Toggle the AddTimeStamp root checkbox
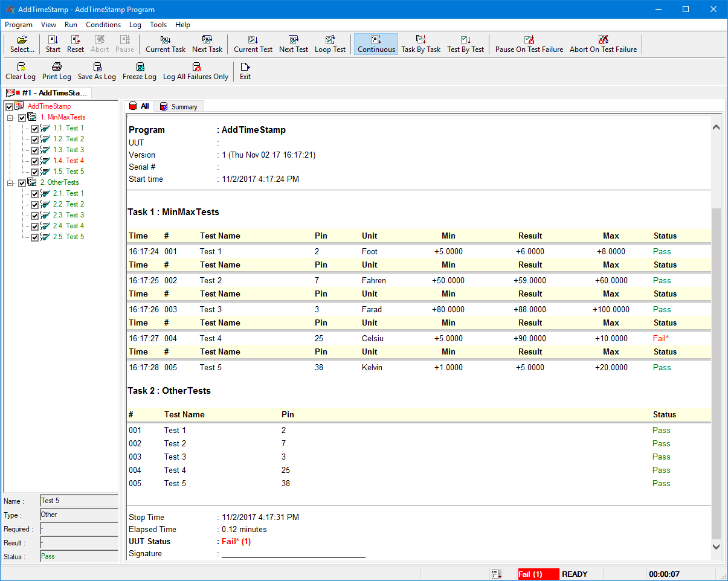 [9, 107]
